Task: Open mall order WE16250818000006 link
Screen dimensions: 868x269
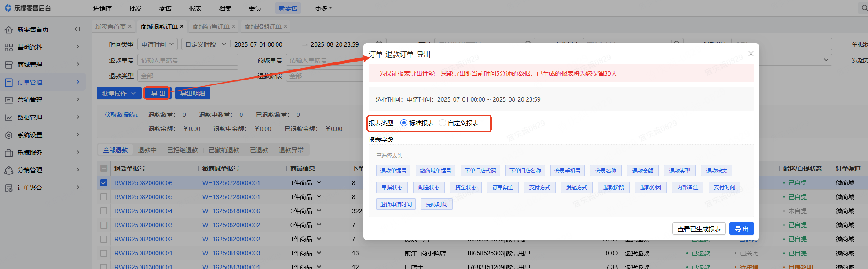Action: [x=231, y=211]
